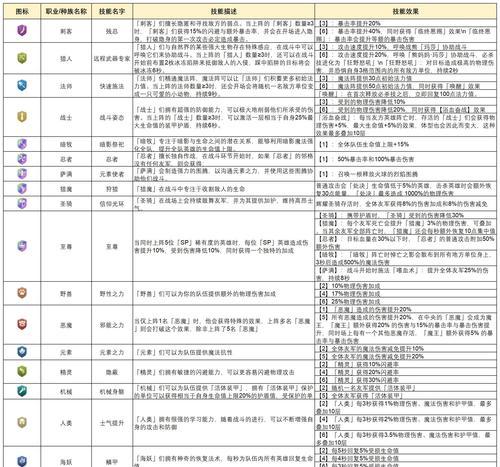500x467 pixels.
Task: Click the 暗牧 row shield icon
Action: 22,144
